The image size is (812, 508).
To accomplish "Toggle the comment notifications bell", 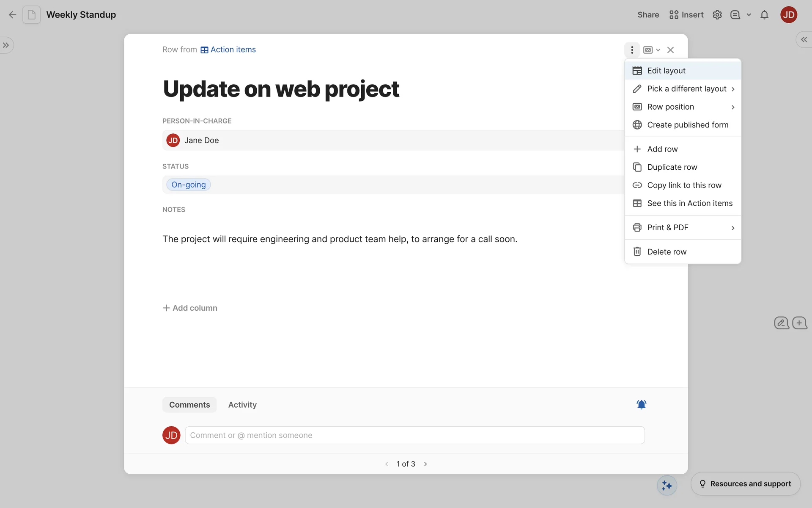I will (641, 405).
